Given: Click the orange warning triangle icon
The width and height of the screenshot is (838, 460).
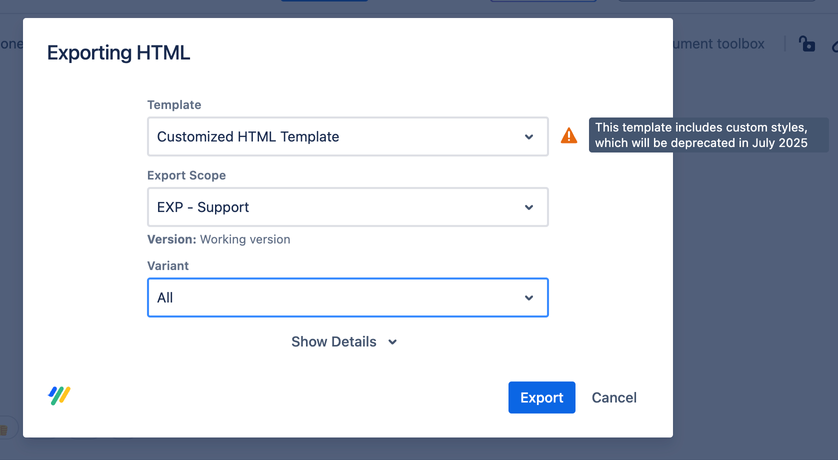Looking at the screenshot, I should [569, 136].
